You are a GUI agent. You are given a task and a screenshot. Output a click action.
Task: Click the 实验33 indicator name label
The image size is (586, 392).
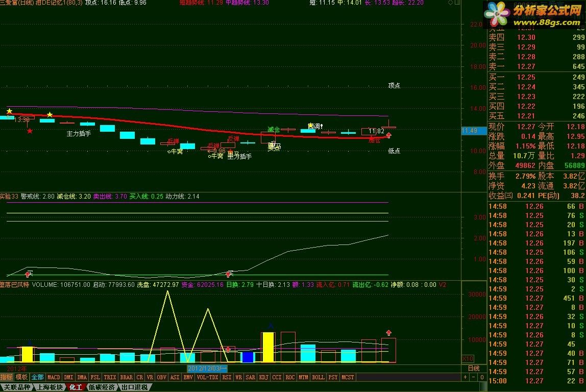tap(9, 196)
